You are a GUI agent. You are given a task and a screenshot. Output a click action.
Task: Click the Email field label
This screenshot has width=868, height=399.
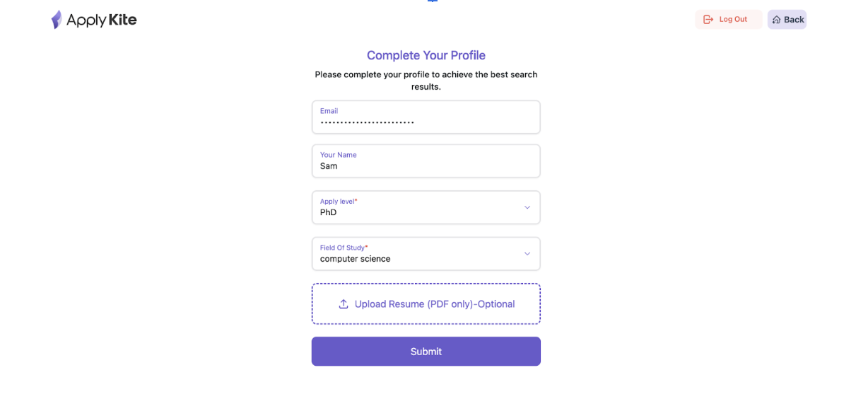[x=329, y=111]
